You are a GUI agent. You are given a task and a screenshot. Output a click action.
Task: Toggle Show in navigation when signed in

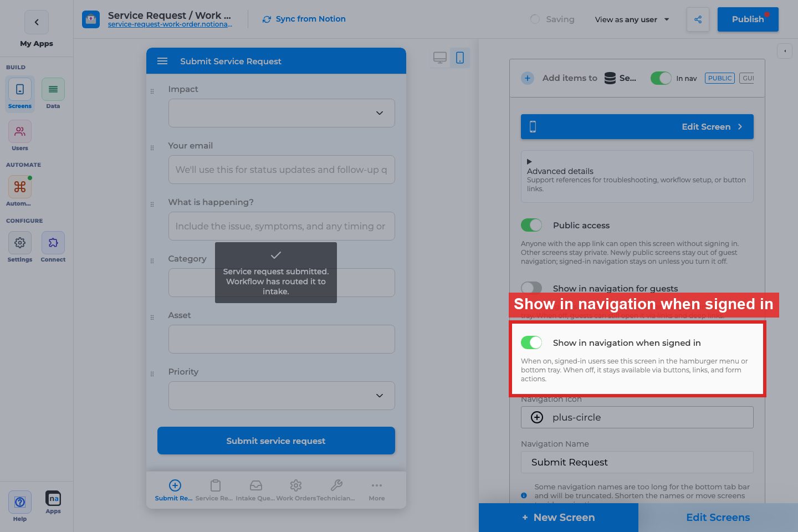(531, 342)
